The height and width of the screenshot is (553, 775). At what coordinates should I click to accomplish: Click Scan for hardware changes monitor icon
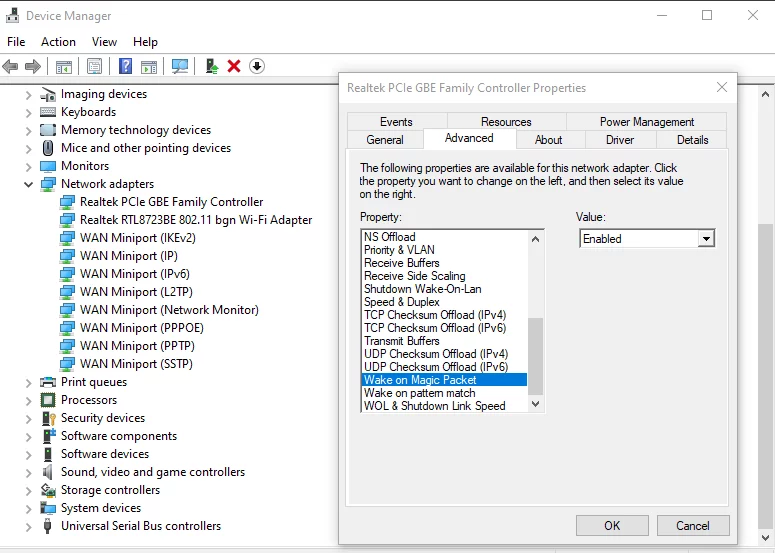180,66
